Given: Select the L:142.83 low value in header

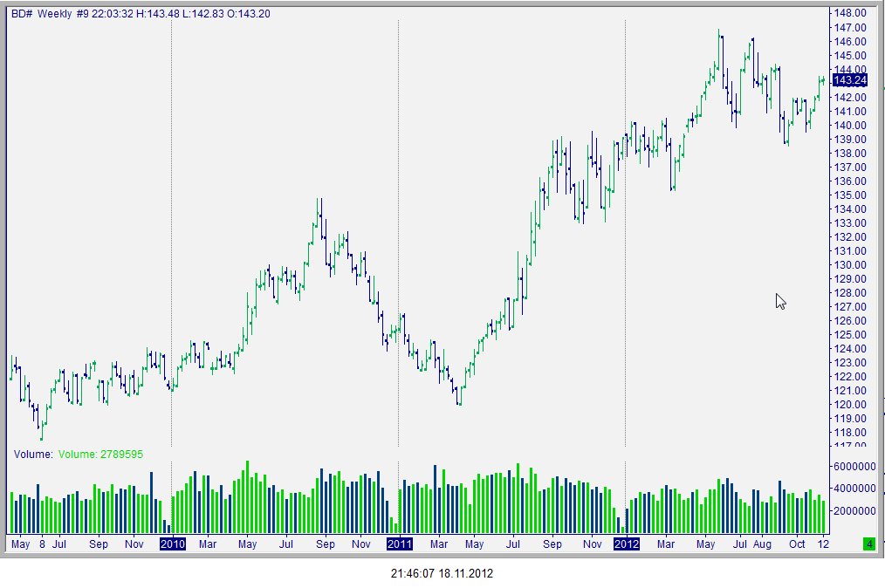Looking at the screenshot, I should point(202,14).
